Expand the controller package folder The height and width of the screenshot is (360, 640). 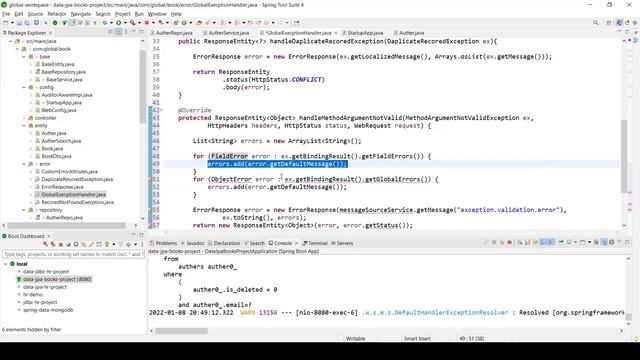(24, 118)
